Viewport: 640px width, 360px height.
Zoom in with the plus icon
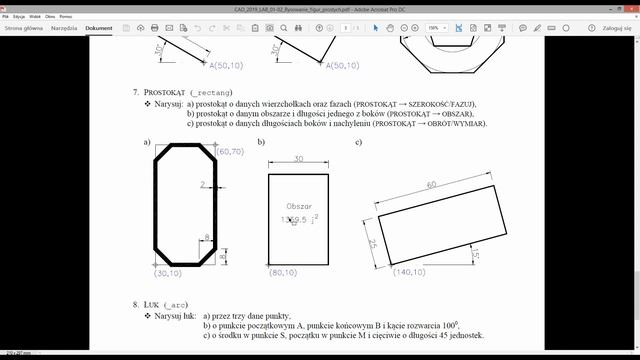[x=415, y=28]
